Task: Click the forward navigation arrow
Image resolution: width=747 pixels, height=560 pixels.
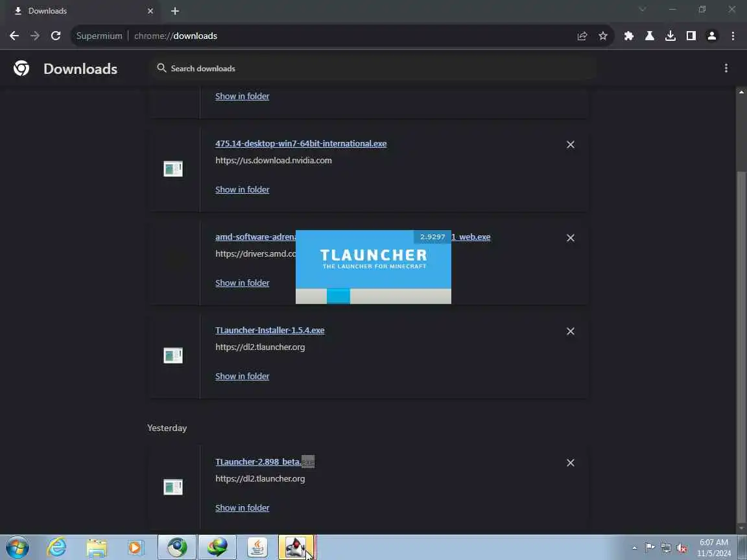Action: (35, 36)
